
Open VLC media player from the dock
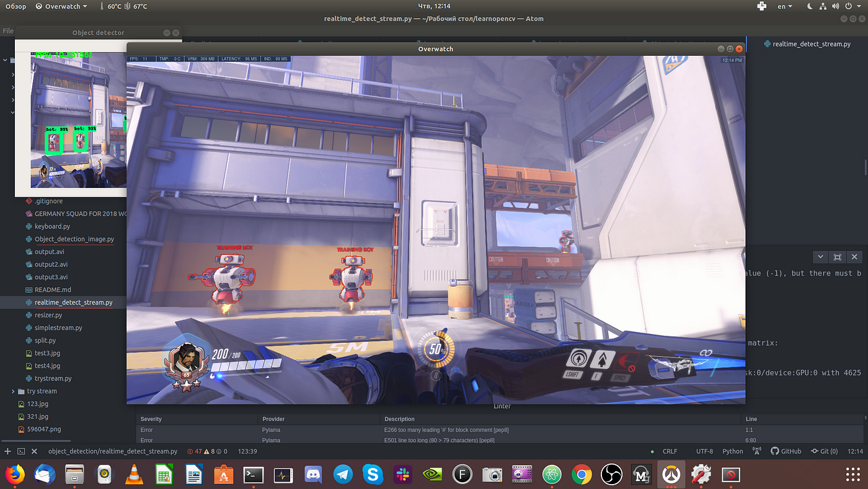[133, 475]
